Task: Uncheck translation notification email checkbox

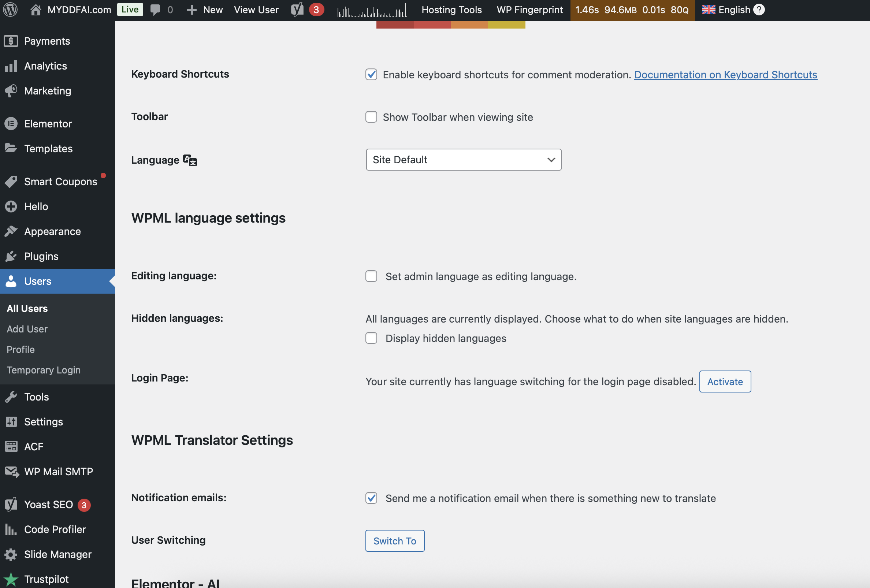Action: click(x=371, y=498)
